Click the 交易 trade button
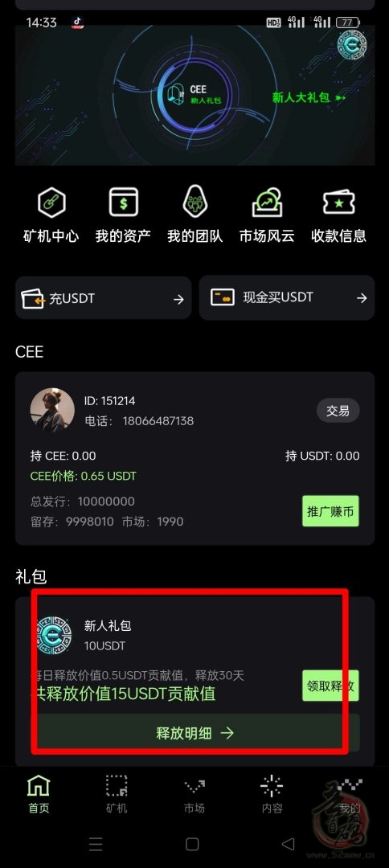 coord(338,411)
